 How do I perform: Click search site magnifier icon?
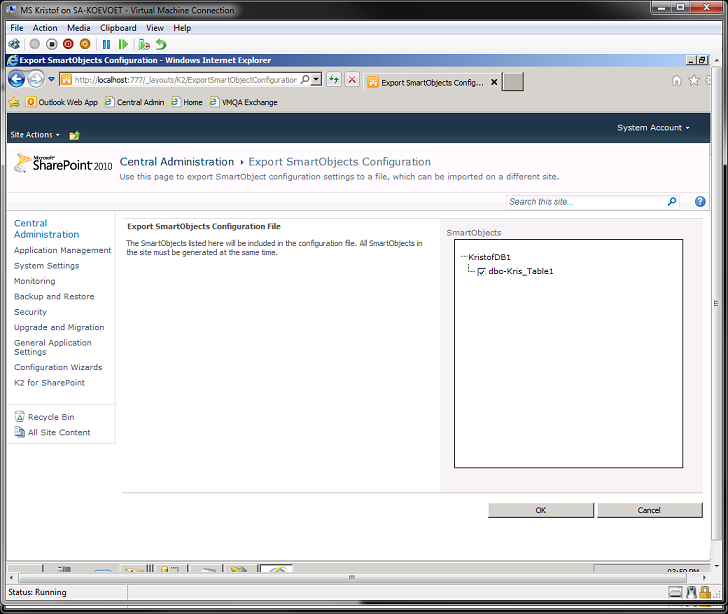click(x=672, y=202)
